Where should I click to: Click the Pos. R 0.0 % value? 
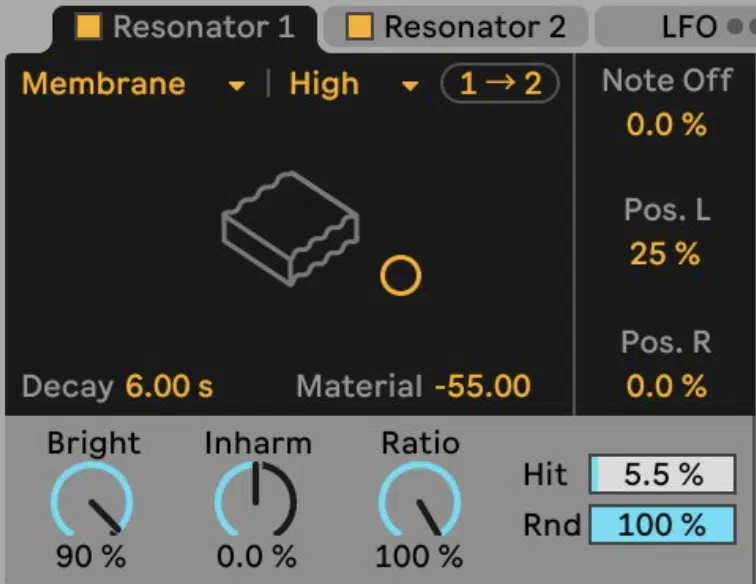[666, 386]
